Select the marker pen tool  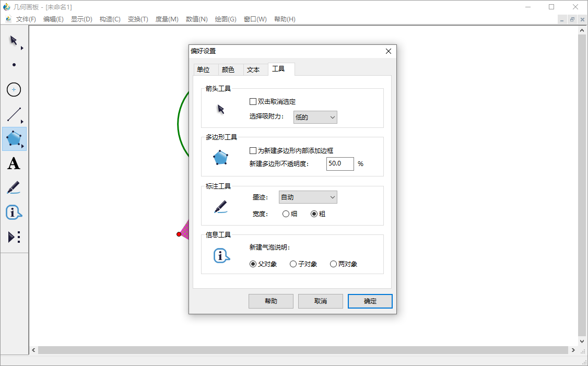pos(14,187)
